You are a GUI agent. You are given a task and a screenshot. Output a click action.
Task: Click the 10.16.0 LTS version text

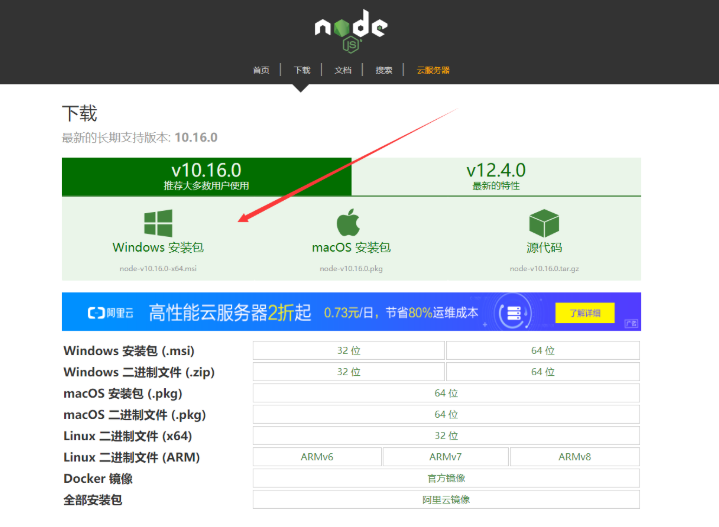196,137
